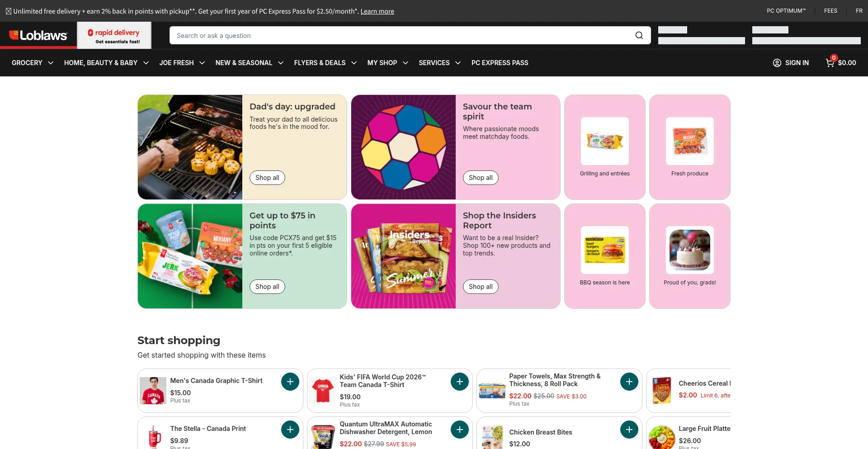Expand the Home, Beauty & Baby chevron

146,63
